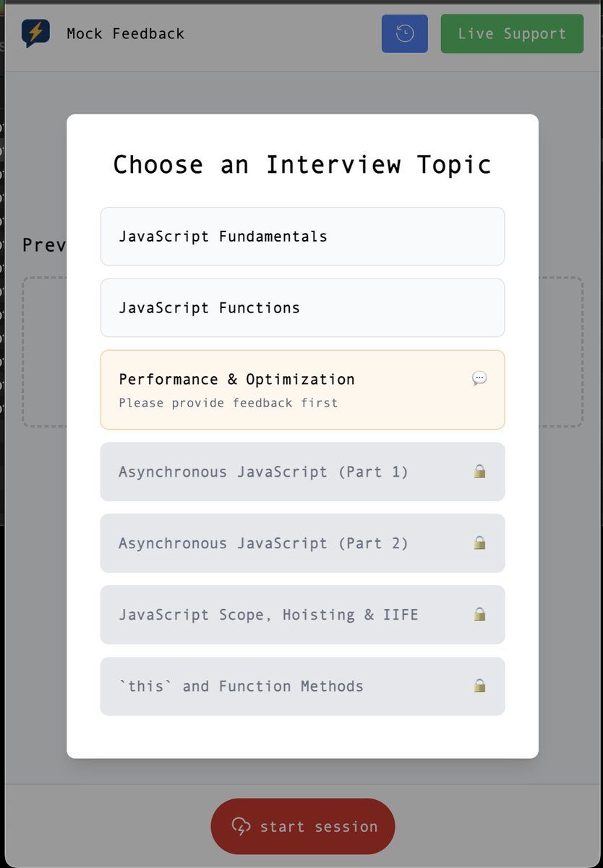Choose JavaScript Scope, Hoisting & IIFE topic
Viewport: 603px width, 868px height.
[302, 615]
